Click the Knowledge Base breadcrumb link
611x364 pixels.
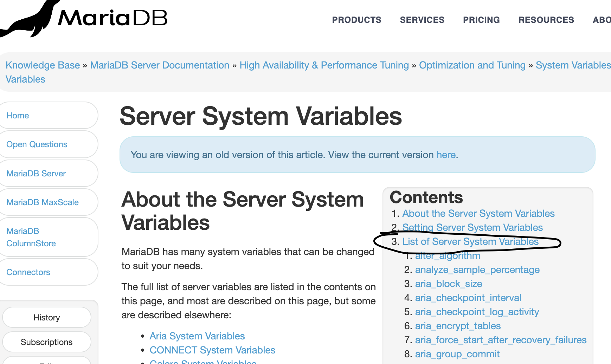(43, 65)
